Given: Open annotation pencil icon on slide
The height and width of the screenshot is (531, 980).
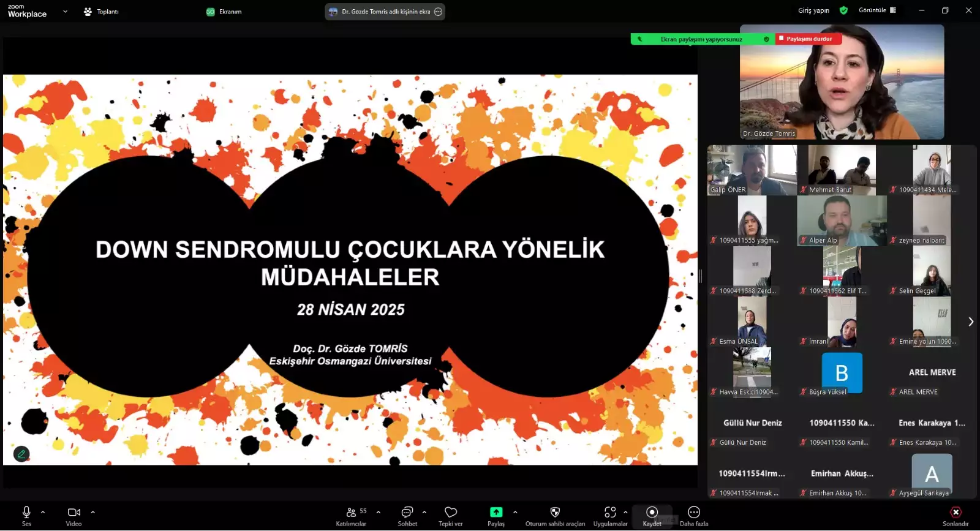Looking at the screenshot, I should (x=21, y=454).
